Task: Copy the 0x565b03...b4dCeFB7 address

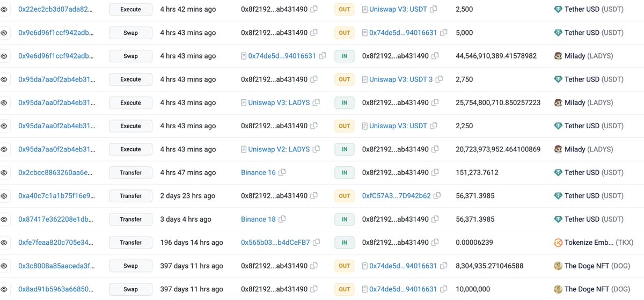Action: point(317,243)
